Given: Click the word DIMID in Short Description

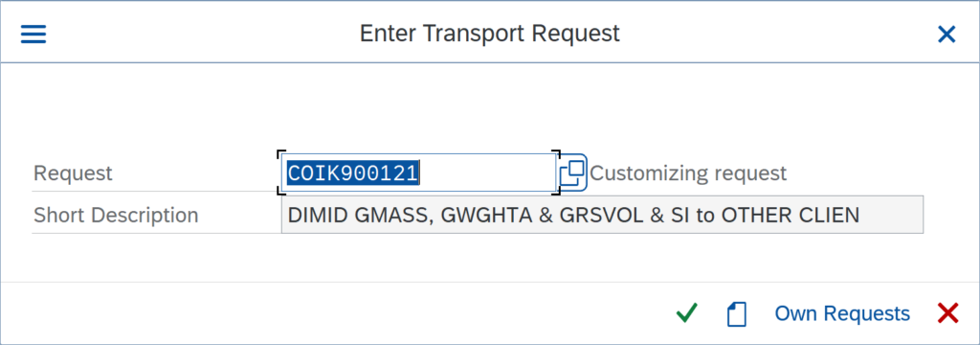Looking at the screenshot, I should [x=318, y=215].
